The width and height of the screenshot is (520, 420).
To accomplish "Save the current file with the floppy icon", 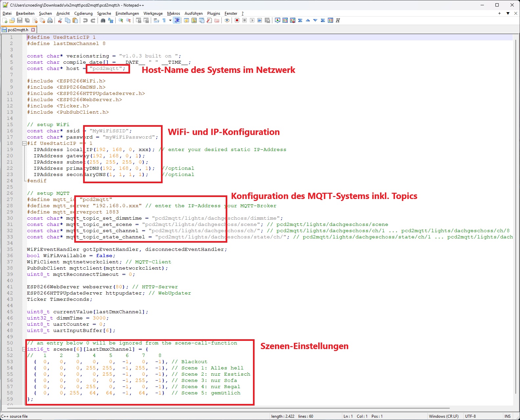I will coord(20,20).
